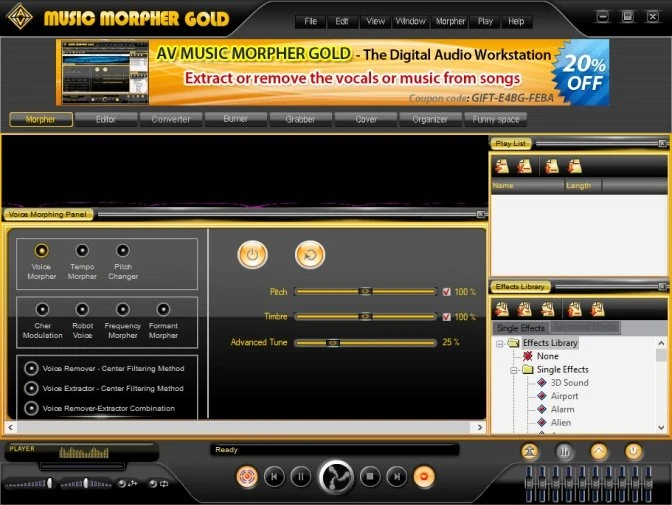Click the fourth Effects Library toolbar icon
Viewport: 672px width, 505px height.
click(575, 309)
